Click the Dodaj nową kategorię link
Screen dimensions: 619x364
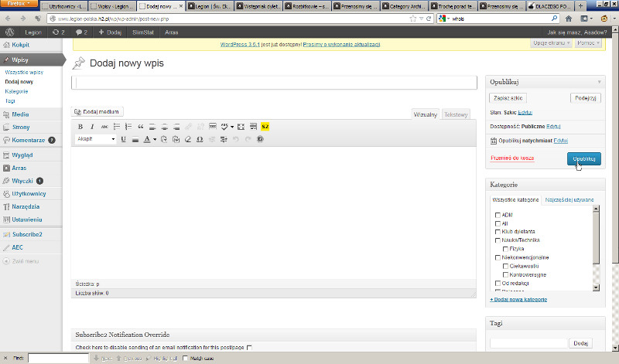tap(519, 299)
